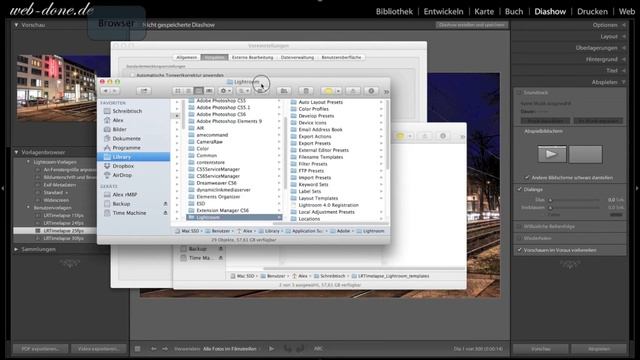Viewport: 640px width, 360px height.
Task: Open the Web module
Action: point(627,11)
